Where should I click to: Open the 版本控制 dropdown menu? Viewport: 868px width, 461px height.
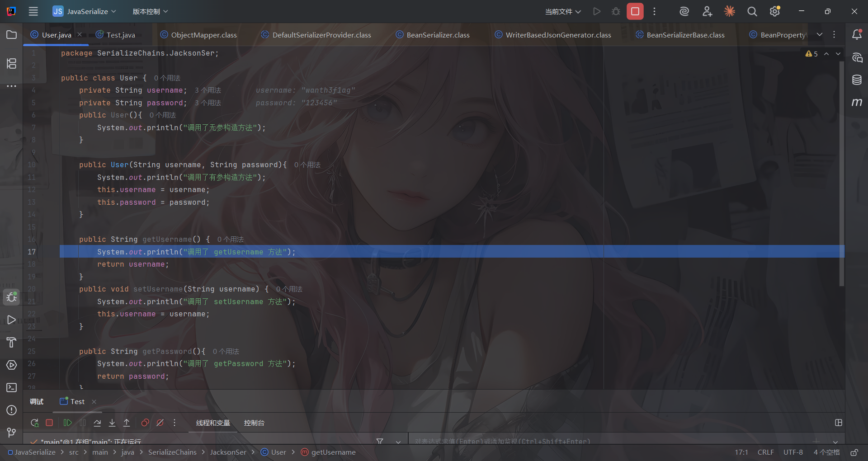pyautogui.click(x=150, y=11)
